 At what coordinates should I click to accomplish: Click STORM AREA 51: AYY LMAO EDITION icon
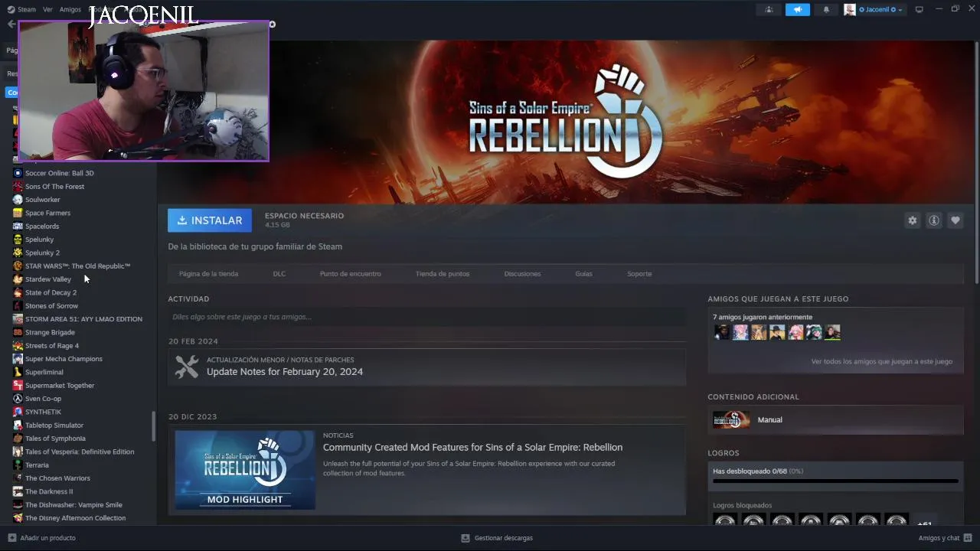(x=18, y=319)
